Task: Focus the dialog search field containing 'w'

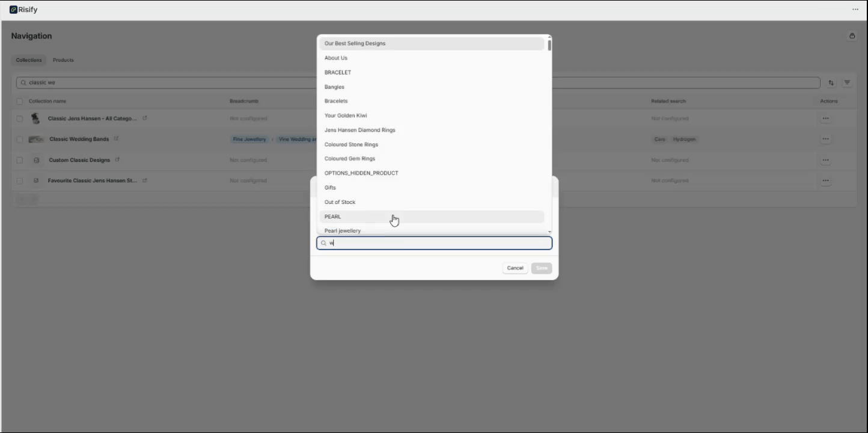Action: (439, 243)
